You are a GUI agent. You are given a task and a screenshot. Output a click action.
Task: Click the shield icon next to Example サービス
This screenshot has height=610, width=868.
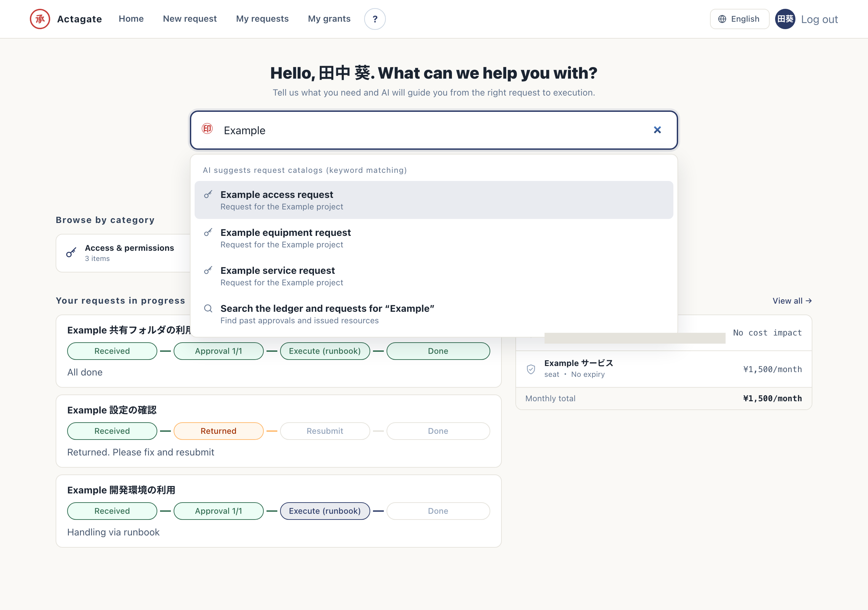(x=531, y=369)
